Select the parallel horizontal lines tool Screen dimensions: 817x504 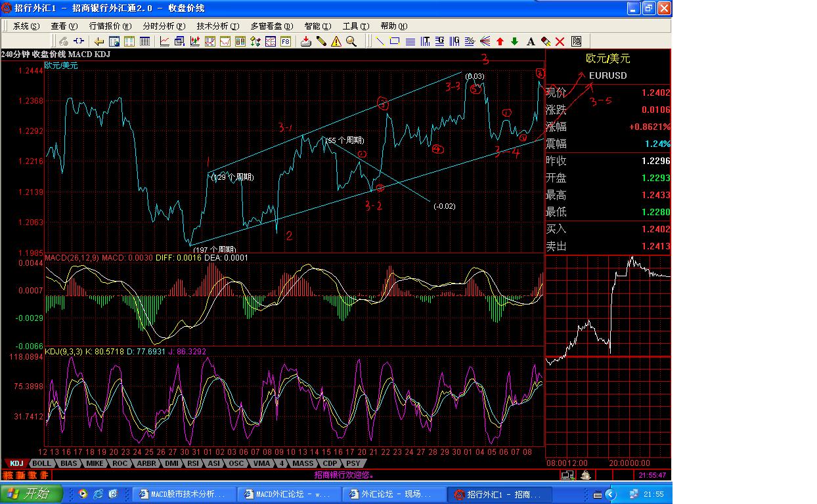[x=410, y=41]
